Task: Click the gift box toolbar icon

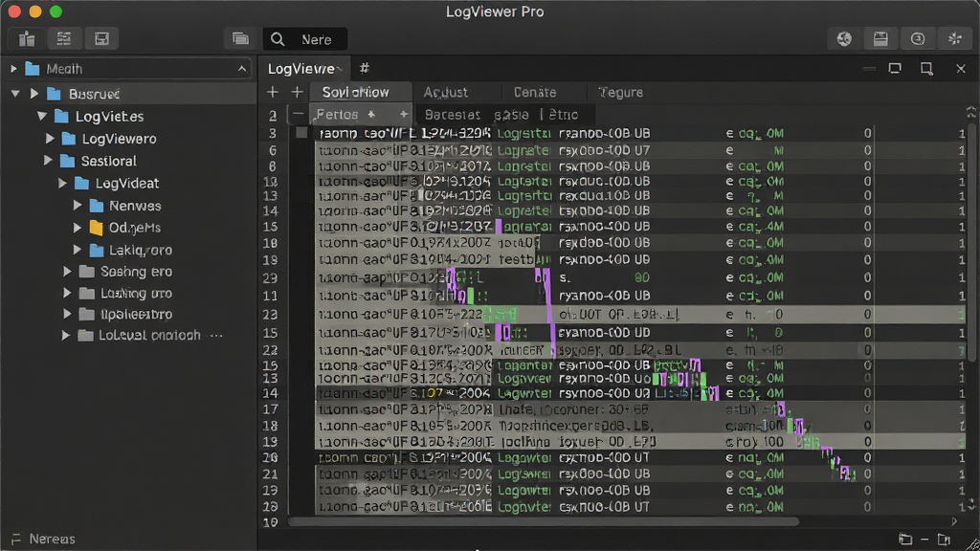Action: pos(26,38)
